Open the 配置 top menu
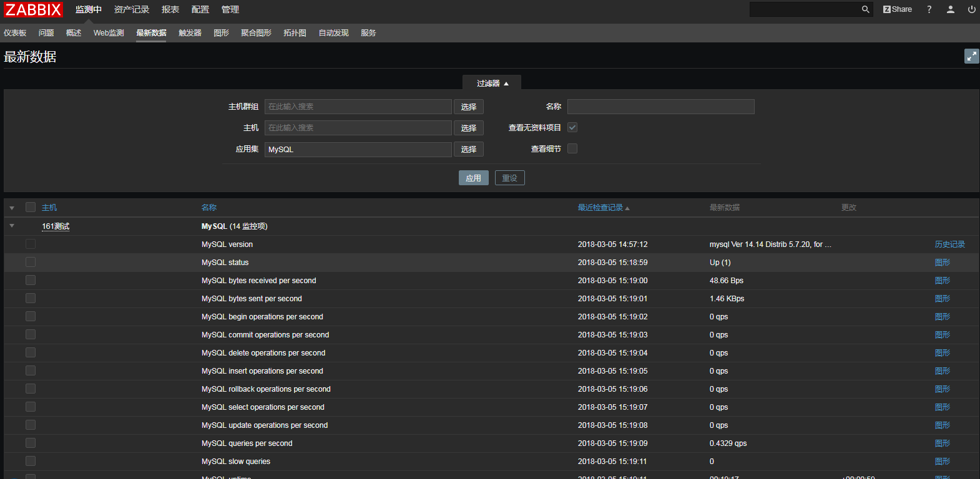980x479 pixels. click(200, 9)
